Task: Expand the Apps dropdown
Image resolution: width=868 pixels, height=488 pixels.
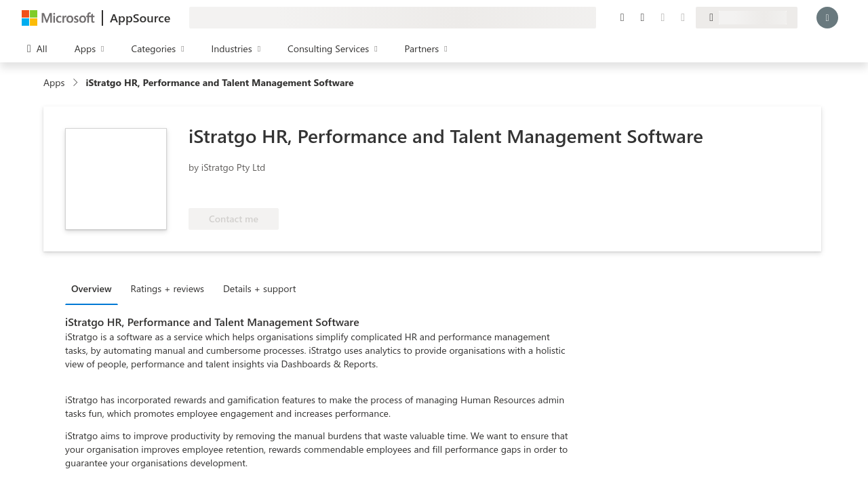Action: [x=89, y=49]
